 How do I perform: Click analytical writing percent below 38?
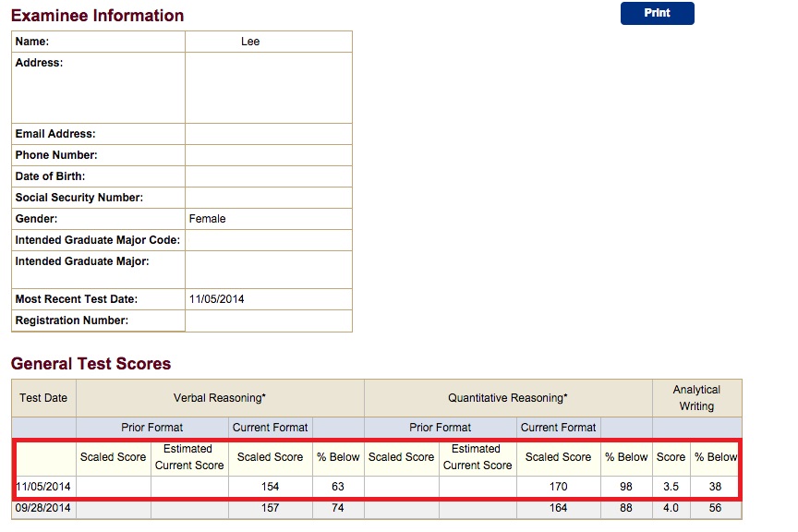click(x=715, y=486)
